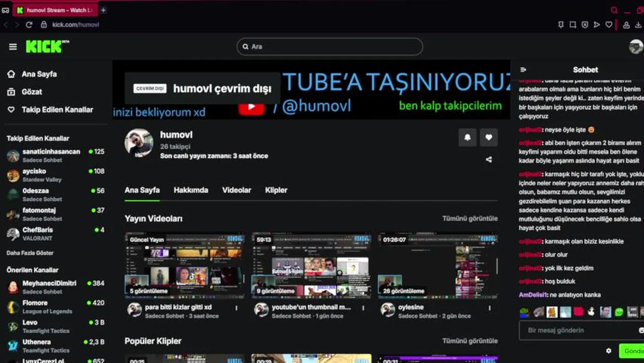Viewport: 644px width, 363px height.
Task: Open the user profile avatar menu
Action: [x=636, y=46]
